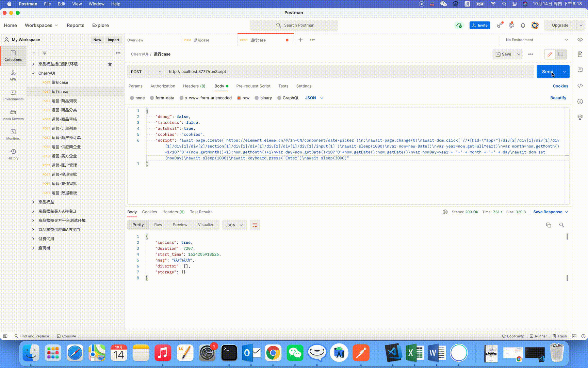Open the comments icon in right sidebar

tap(580, 70)
